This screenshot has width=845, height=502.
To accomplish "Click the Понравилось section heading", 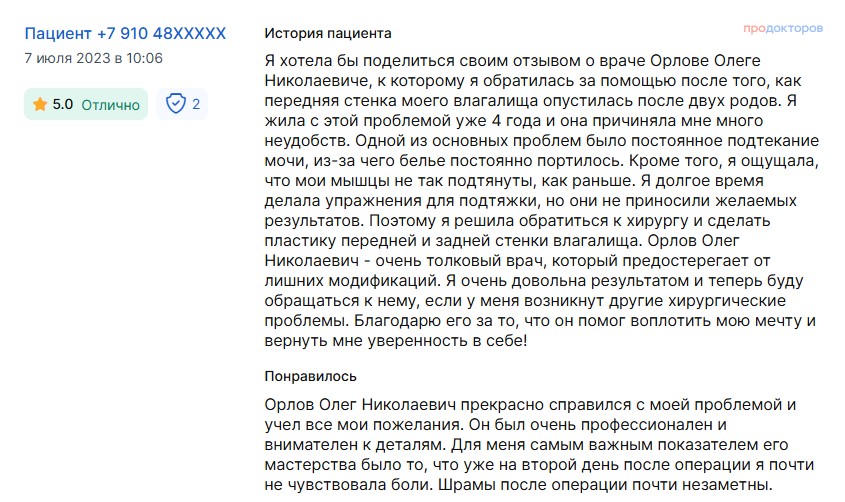I will pyautogui.click(x=310, y=376).
